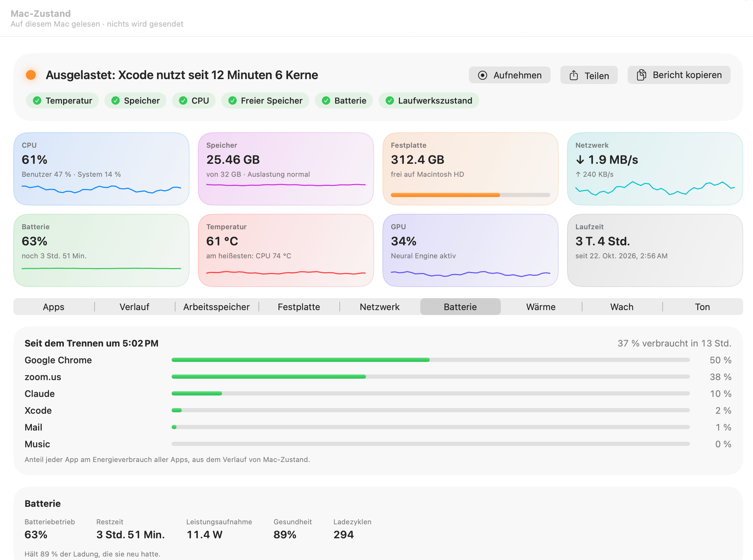Click the record circle icon in Aufnehmen
753x560 pixels.
point(483,75)
